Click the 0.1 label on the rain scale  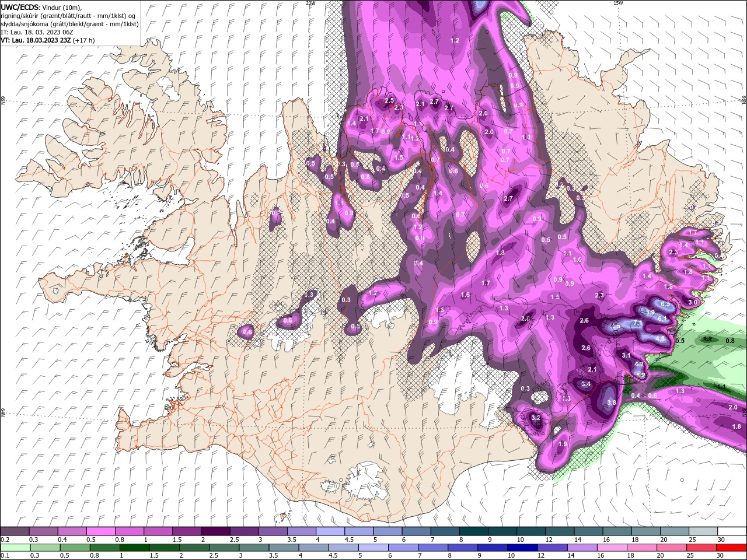[x=5, y=555]
